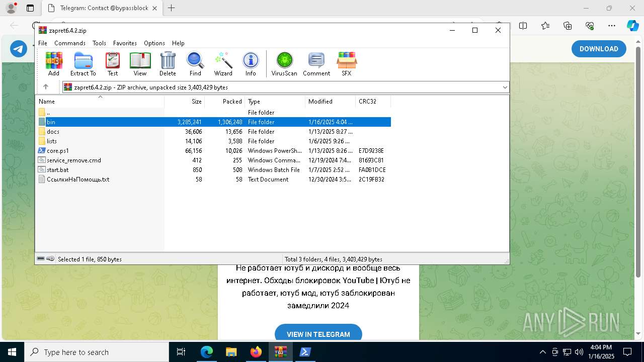
Task: Open PowerShell from the taskbar
Action: point(305,352)
